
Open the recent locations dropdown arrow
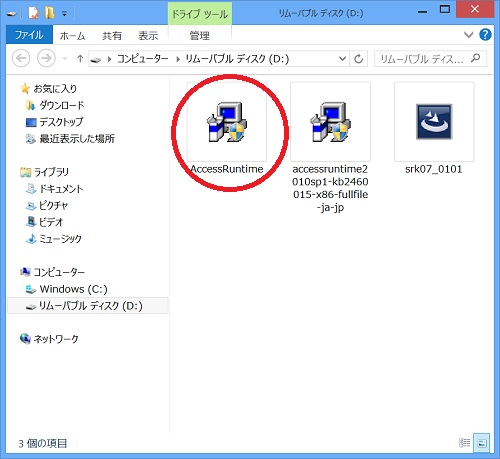coord(65,59)
